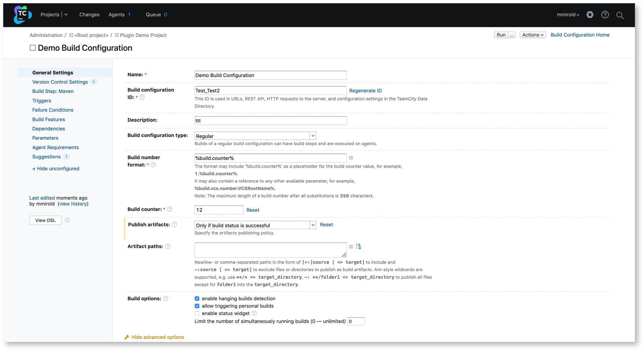Click help icon next to Build options
Screen dimensions: 644x351
pyautogui.click(x=166, y=299)
